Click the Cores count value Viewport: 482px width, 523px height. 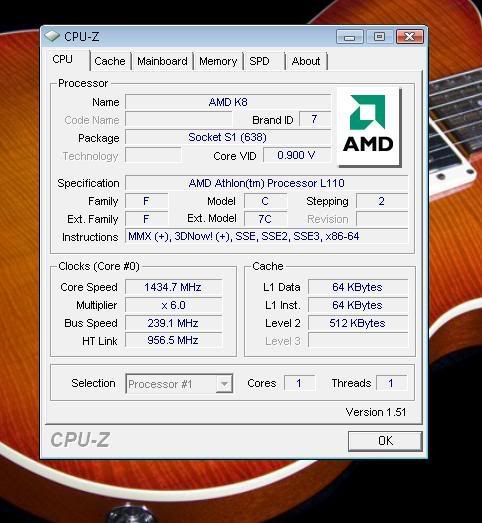(299, 383)
